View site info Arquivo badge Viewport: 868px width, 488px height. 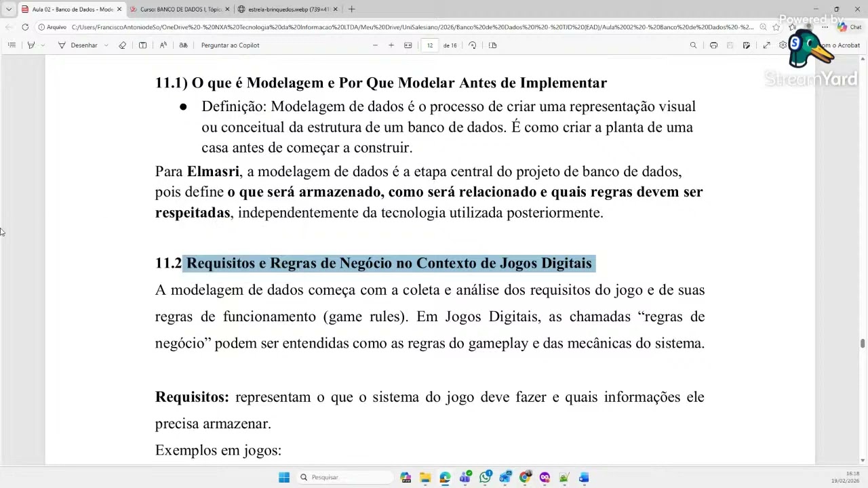[x=52, y=27]
